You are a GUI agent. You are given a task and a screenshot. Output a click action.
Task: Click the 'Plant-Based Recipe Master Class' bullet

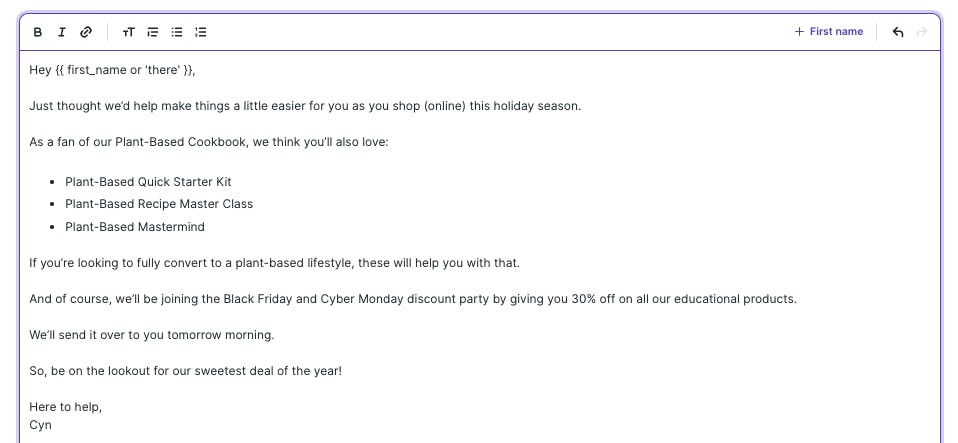(159, 204)
